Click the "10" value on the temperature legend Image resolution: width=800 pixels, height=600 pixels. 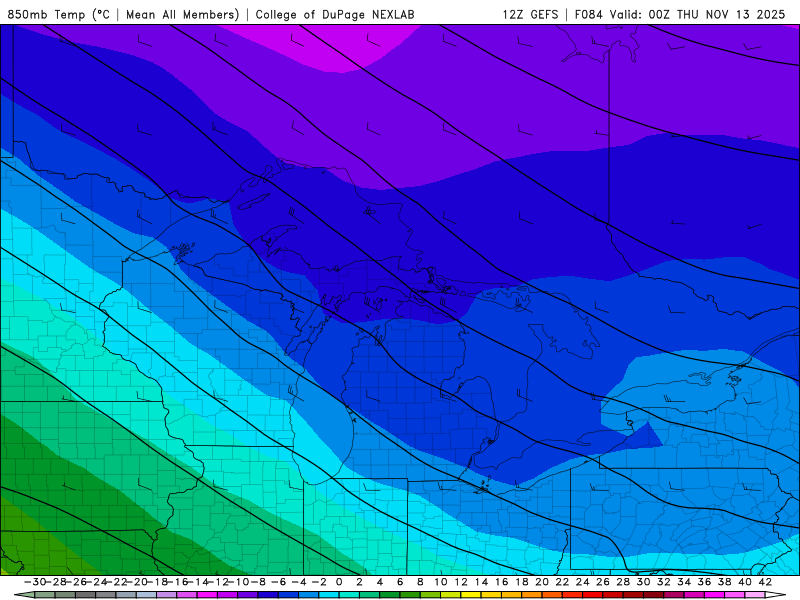440,582
